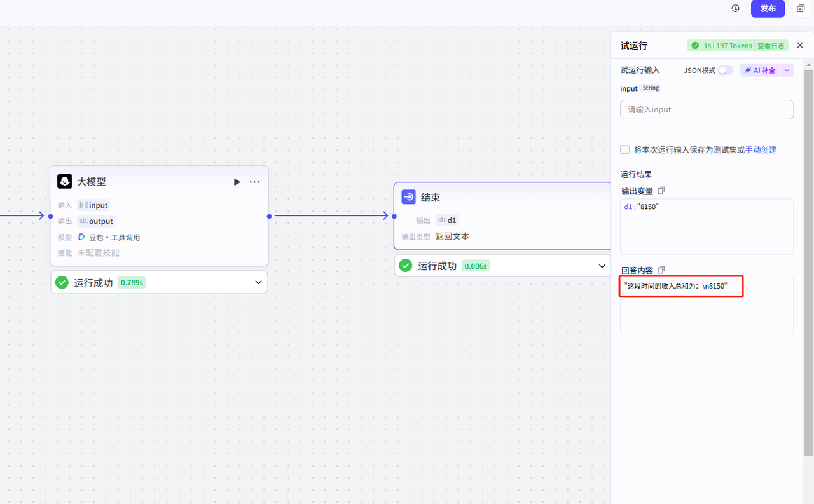Click the 结束 node icon
Viewport: 814px width, 504px height.
[408, 197]
